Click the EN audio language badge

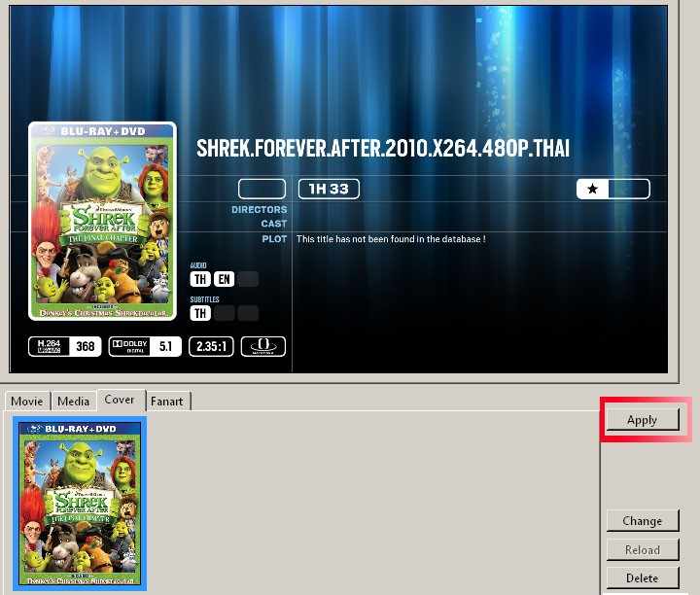pyautogui.click(x=225, y=279)
